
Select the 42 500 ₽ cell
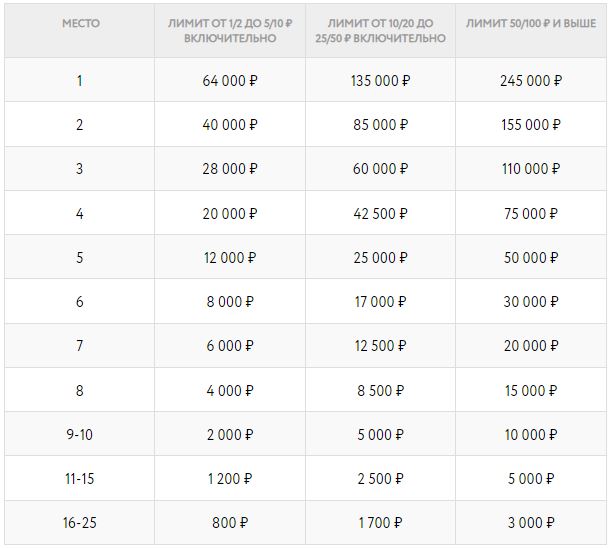pos(380,213)
